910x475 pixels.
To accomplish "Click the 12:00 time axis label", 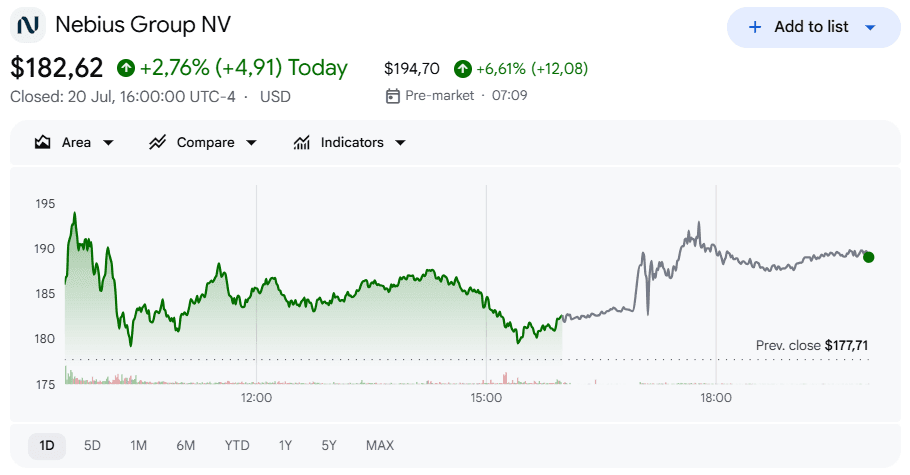I will pos(256,398).
